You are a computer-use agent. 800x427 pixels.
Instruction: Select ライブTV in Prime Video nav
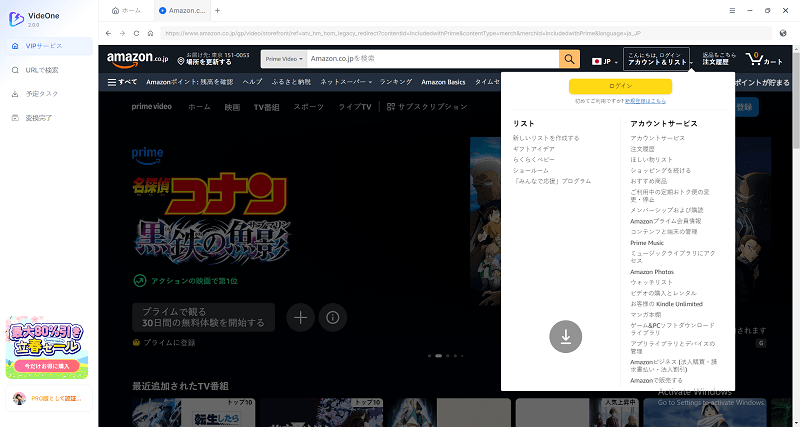point(355,107)
